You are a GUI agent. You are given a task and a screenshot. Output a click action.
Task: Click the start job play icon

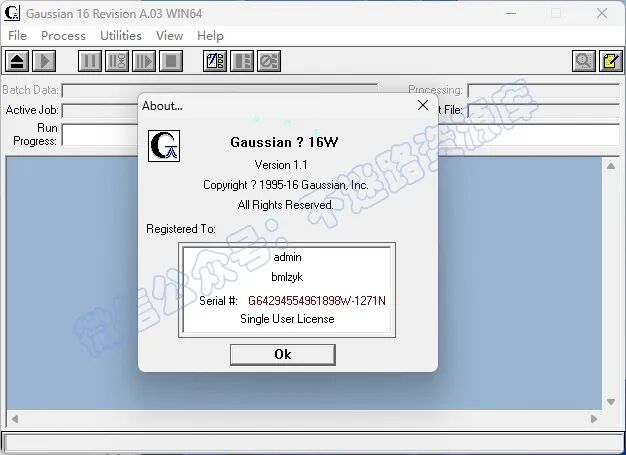pos(44,61)
